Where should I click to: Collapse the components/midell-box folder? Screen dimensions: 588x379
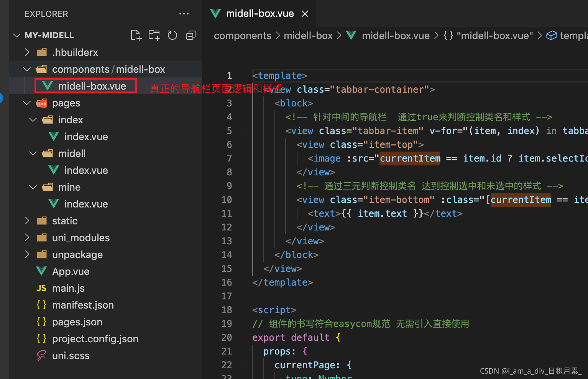pos(27,69)
